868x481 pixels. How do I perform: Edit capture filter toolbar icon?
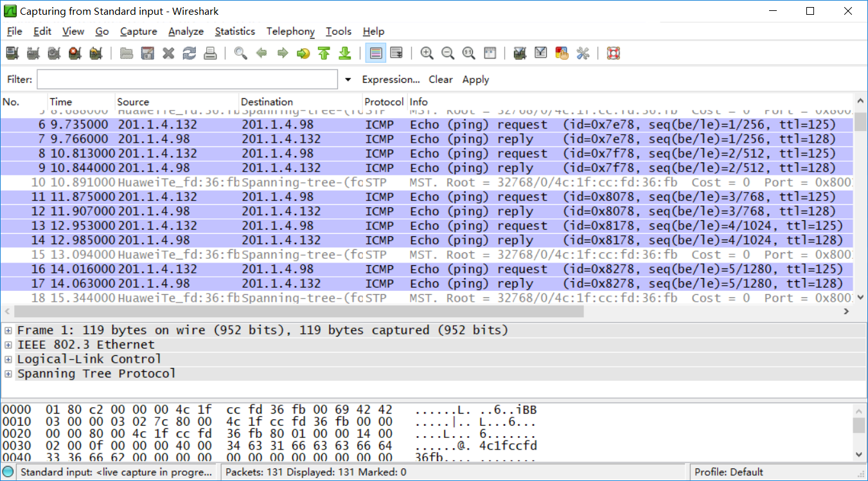point(520,53)
